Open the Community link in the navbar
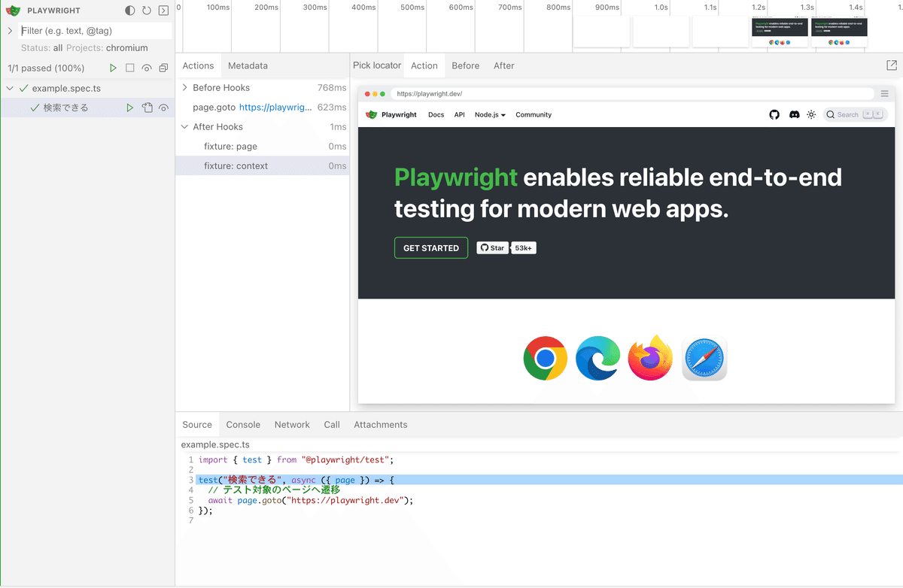The image size is (903, 588). pyautogui.click(x=534, y=115)
